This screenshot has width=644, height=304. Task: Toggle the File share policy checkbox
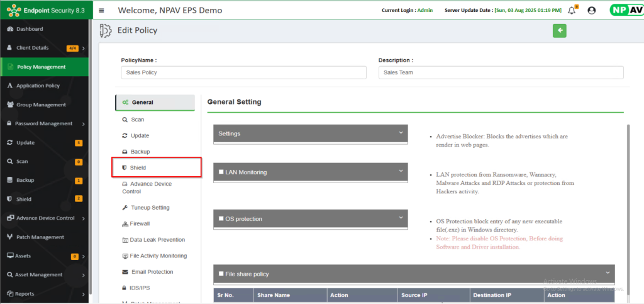click(x=221, y=274)
